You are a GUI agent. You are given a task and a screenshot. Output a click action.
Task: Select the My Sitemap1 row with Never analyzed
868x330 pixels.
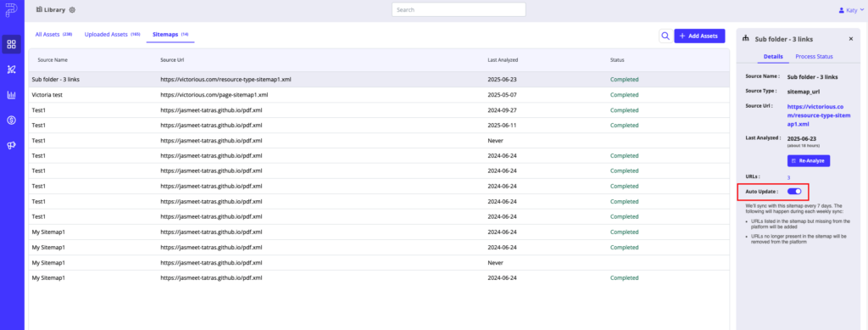[x=379, y=262]
